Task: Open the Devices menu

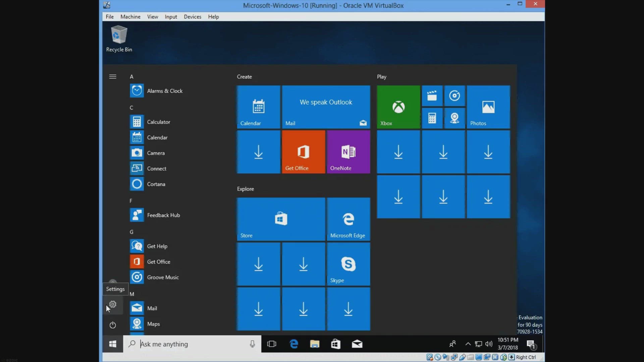Action: click(193, 17)
